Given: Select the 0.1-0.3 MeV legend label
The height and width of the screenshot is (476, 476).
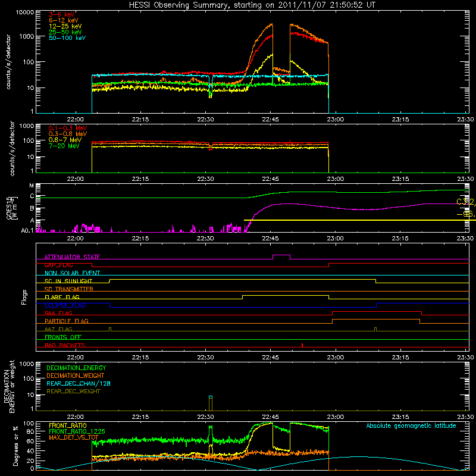Looking at the screenshot, I should [x=68, y=128].
